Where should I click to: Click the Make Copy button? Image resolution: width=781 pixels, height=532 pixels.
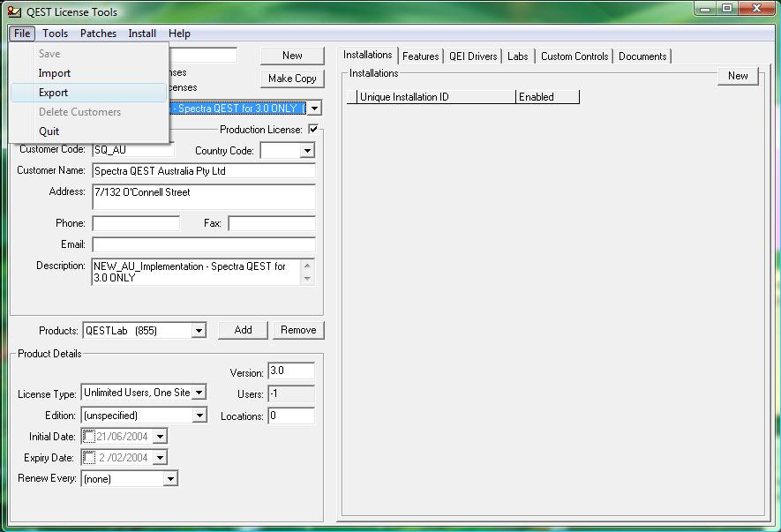[x=292, y=79]
